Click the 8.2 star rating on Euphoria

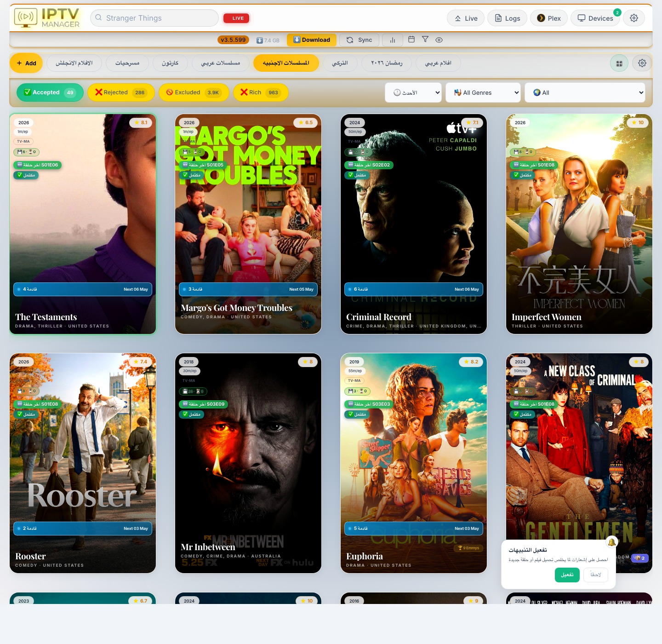point(471,362)
